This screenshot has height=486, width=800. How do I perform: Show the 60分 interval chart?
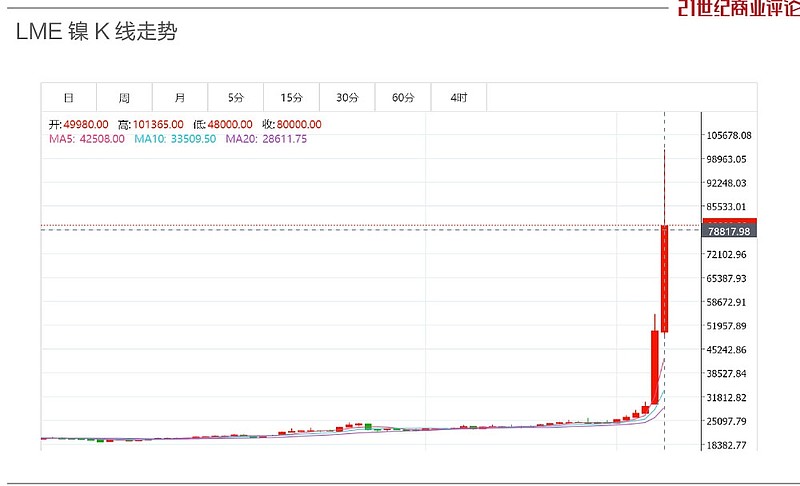(x=403, y=97)
